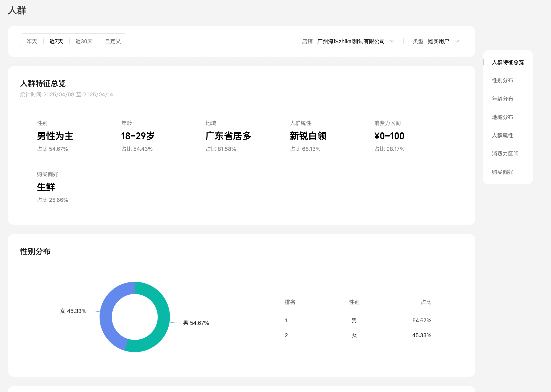Click shop name 广州海珠zhikai测试有限公司

click(351, 41)
